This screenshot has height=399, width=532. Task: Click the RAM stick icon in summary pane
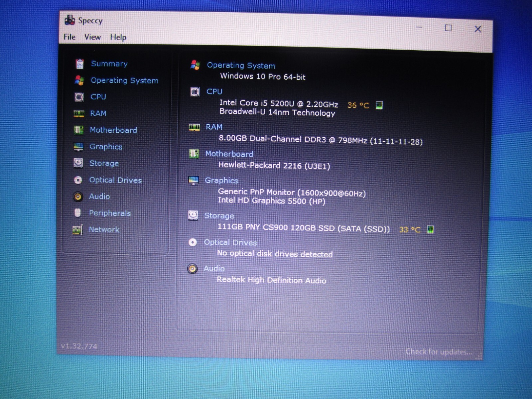pyautogui.click(x=194, y=127)
